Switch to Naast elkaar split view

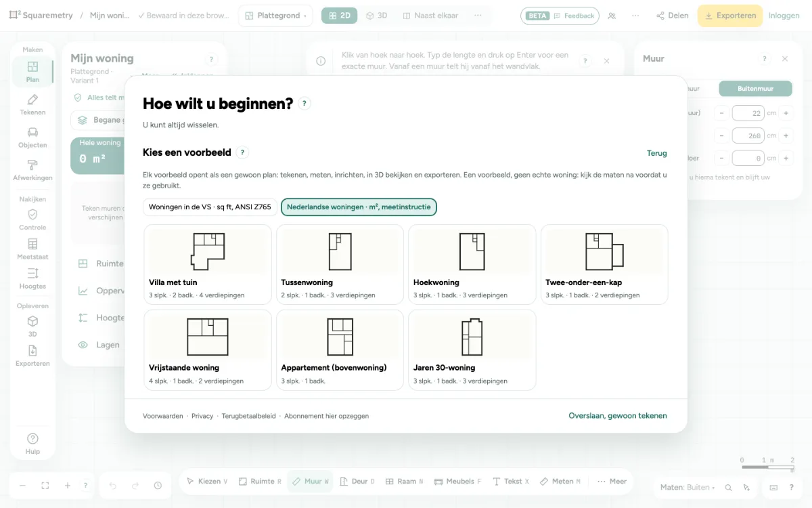coord(430,16)
